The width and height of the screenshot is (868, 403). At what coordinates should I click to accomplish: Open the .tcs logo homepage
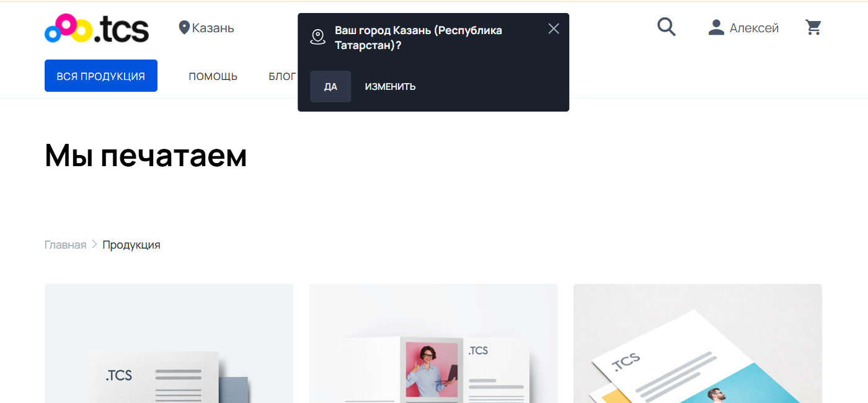point(97,28)
